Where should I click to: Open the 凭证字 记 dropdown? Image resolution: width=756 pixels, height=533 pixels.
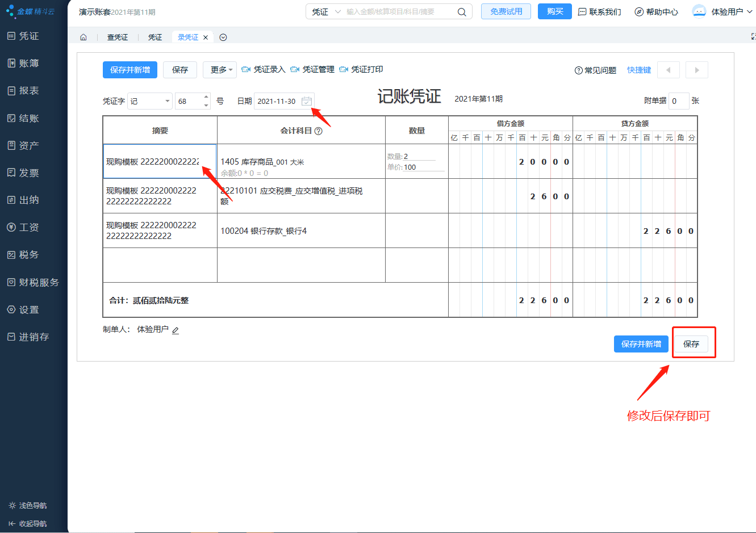(x=150, y=101)
